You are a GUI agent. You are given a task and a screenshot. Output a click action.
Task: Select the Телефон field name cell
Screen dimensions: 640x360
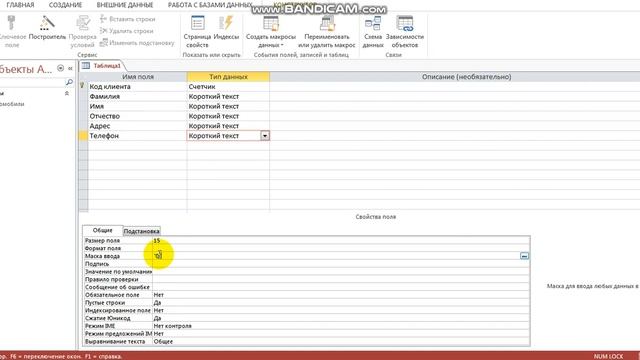tap(138, 136)
